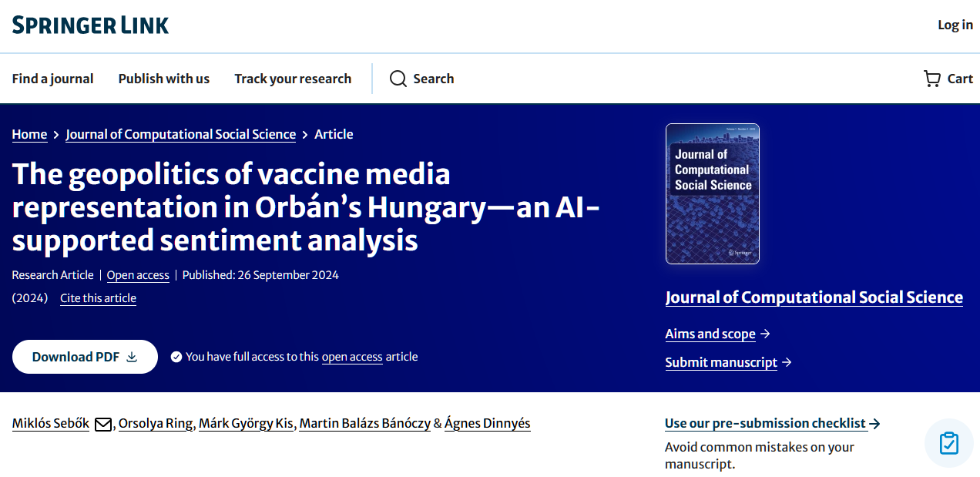Screen dimensions: 980x477
Task: Click the floating clipboard checklist icon
Action: (948, 443)
